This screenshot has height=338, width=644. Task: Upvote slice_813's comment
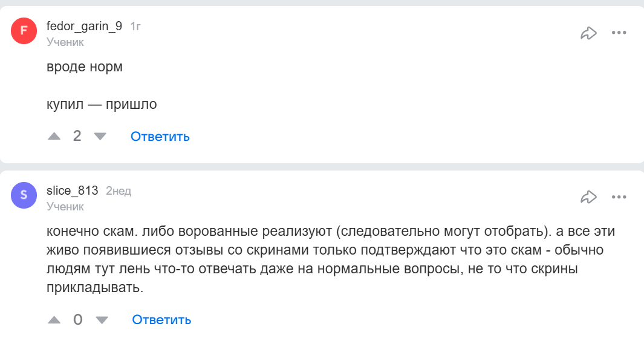(54, 319)
